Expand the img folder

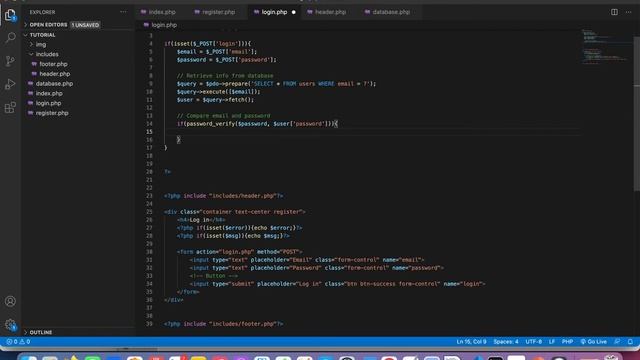coord(40,44)
